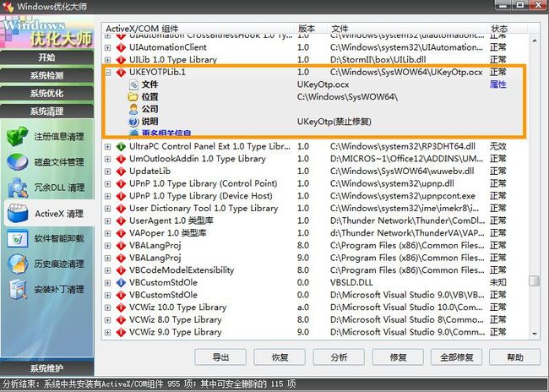Click the 导出 export button
Image resolution: width=549 pixels, height=392 pixels.
tap(220, 357)
